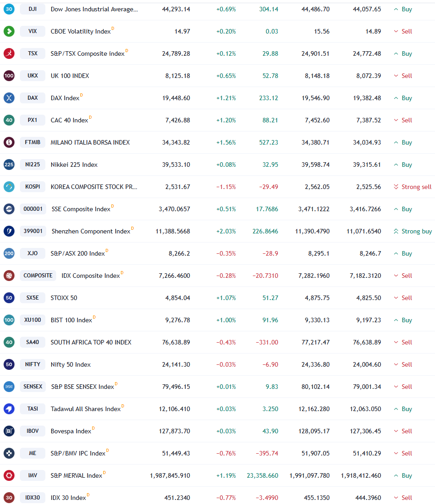Image resolution: width=435 pixels, height=504 pixels.
Task: Click the Sell rating in VIX row
Action: (x=403, y=32)
